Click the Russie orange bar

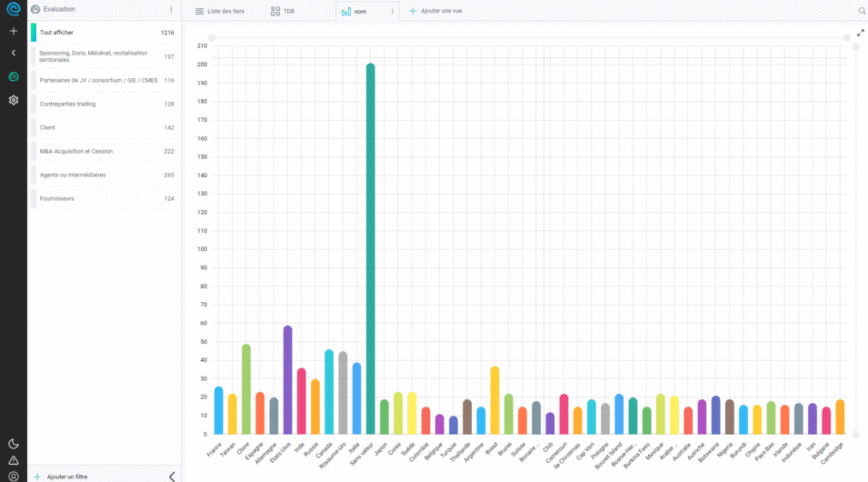(x=315, y=407)
